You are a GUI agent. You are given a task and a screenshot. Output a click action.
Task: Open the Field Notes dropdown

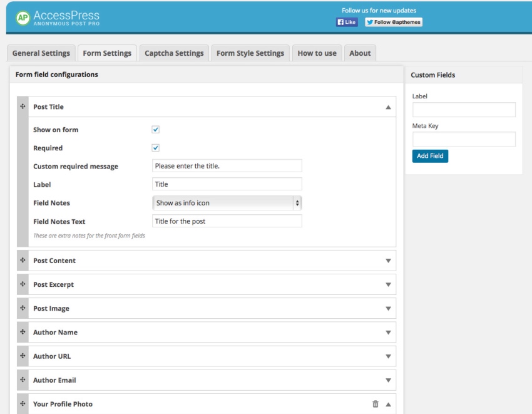pyautogui.click(x=227, y=202)
